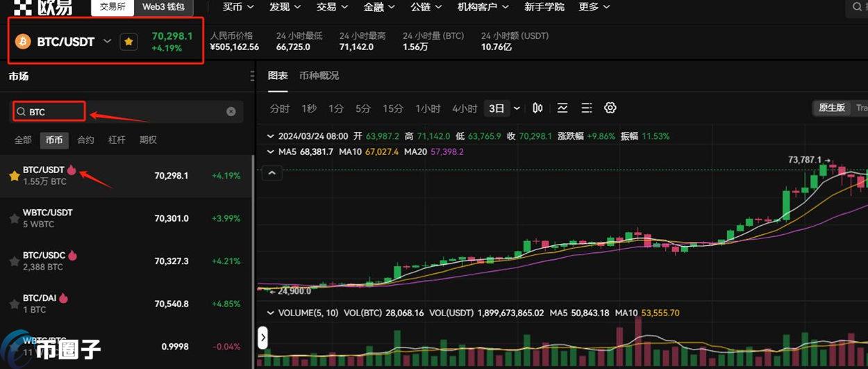Switch chart to 原生版 view
The width and height of the screenshot is (868, 369).
pos(832,108)
